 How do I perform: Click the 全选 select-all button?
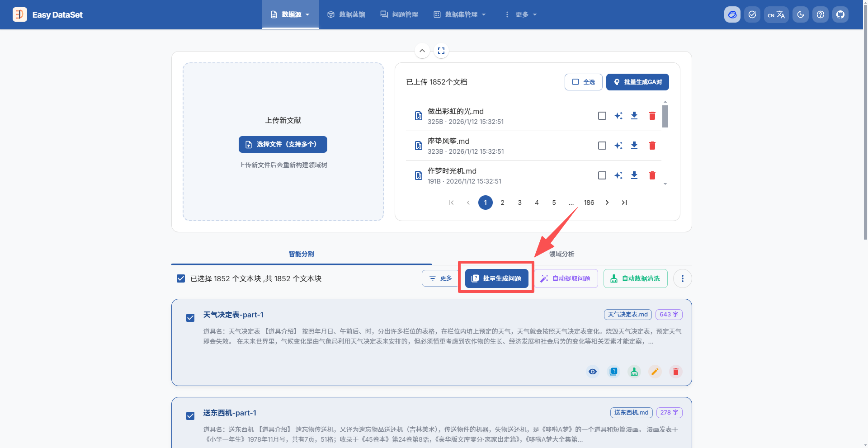pos(583,82)
